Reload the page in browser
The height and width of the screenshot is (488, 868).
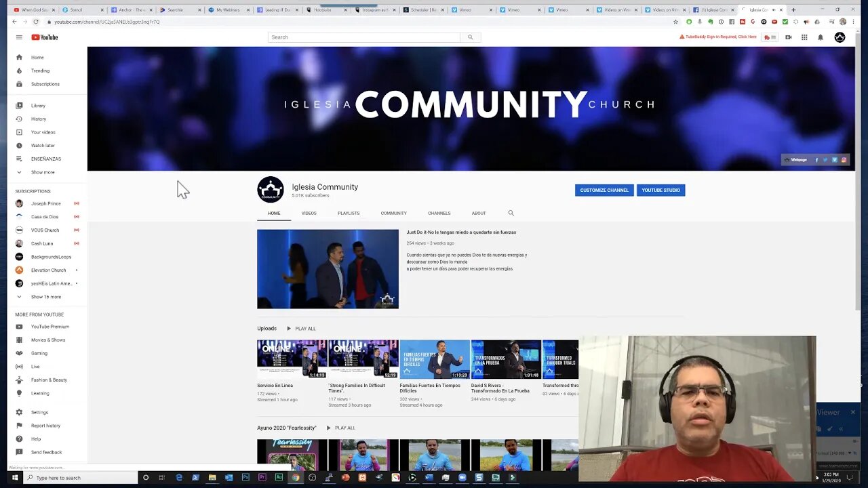pos(36,22)
